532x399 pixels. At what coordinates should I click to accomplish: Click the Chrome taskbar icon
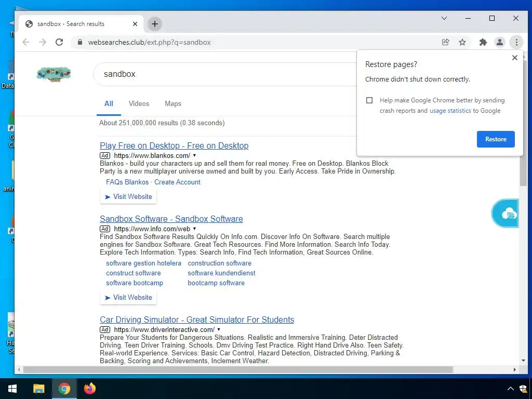[x=64, y=389]
